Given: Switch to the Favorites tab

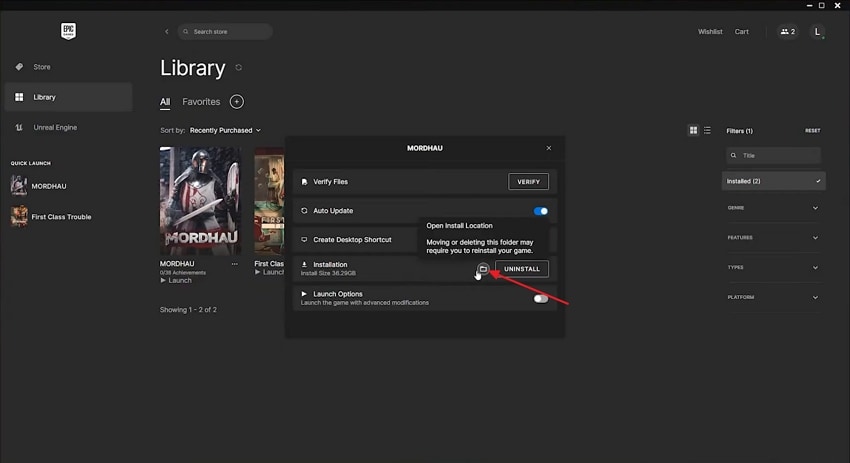Looking at the screenshot, I should point(201,102).
